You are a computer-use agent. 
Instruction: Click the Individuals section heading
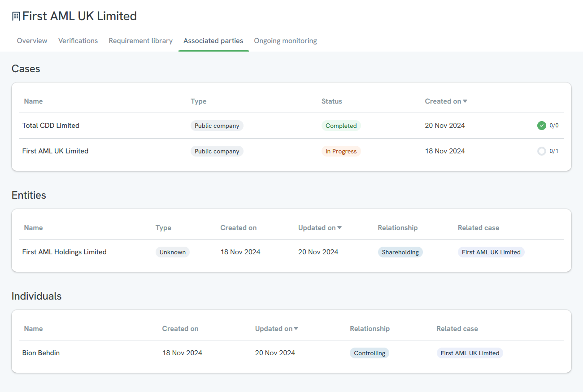pos(36,296)
